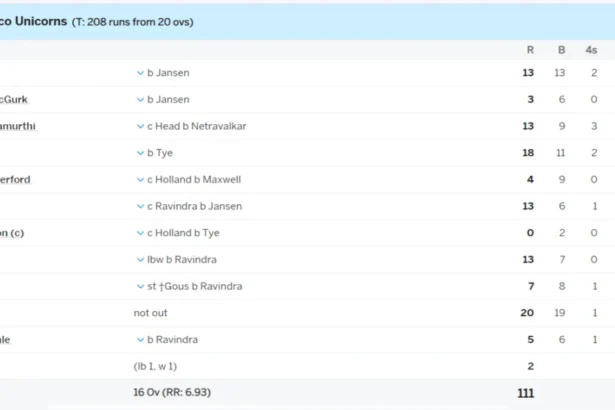Screen dimensions: 615x410
Task: Expand the last 'b Ravindra' dismissal chevron
Action: tap(140, 340)
